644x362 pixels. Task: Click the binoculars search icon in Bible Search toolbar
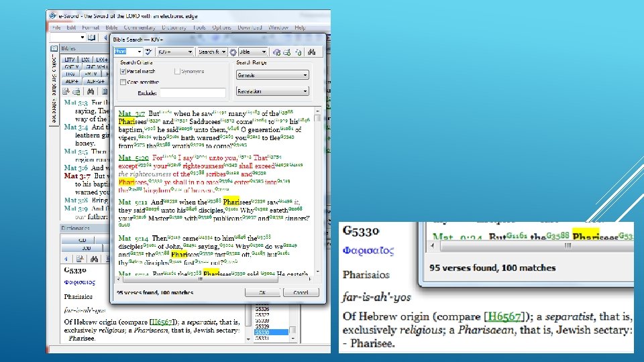point(312,52)
